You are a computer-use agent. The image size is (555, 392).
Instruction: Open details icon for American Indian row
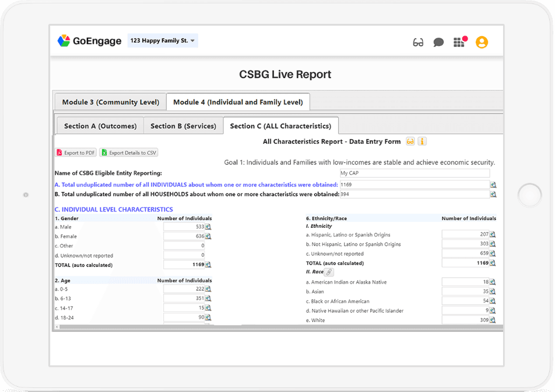[x=493, y=282]
